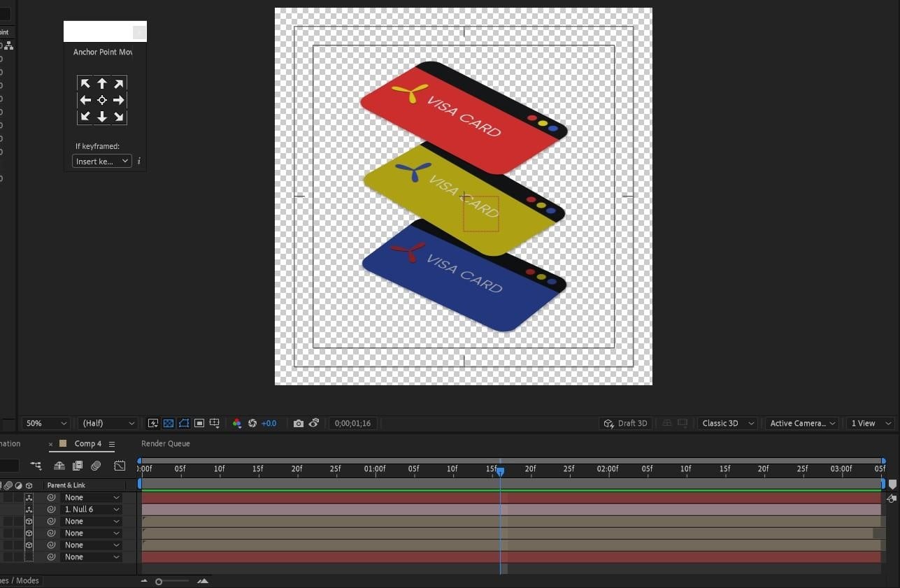Move anchor point to the top center
This screenshot has height=588, width=900.
point(102,83)
